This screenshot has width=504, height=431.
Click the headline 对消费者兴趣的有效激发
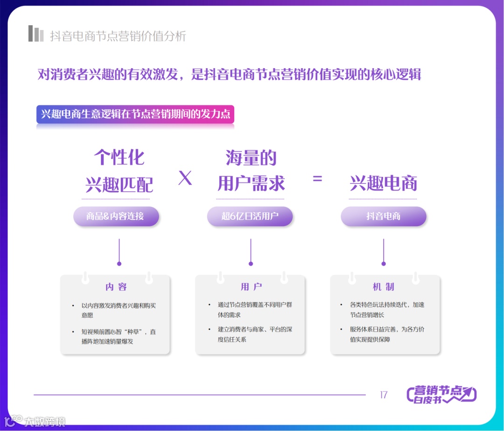108,74
